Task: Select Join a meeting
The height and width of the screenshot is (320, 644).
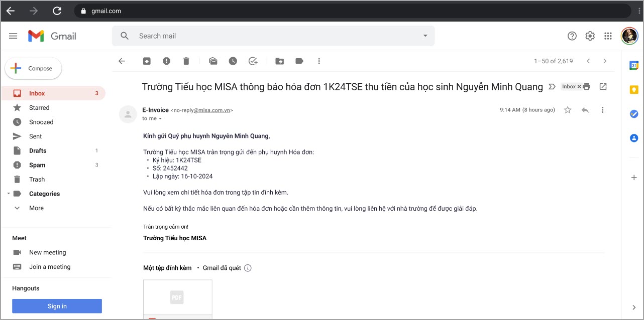Action: (x=50, y=267)
